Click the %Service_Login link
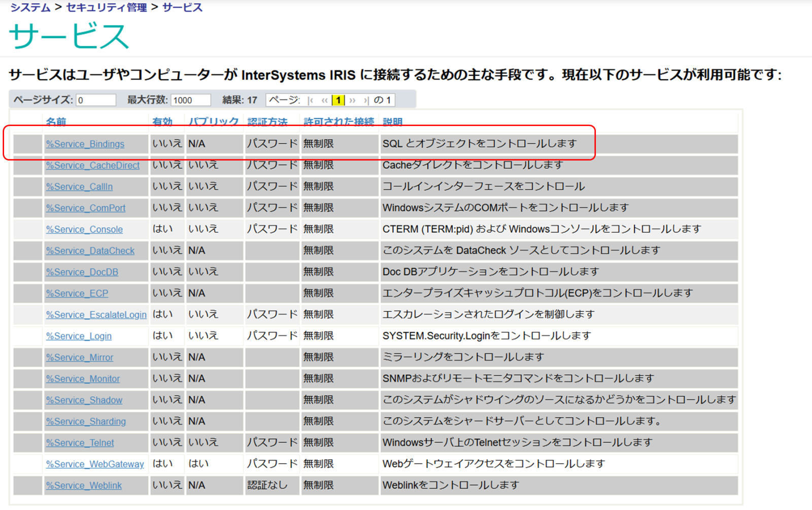812x510 pixels. pos(79,336)
